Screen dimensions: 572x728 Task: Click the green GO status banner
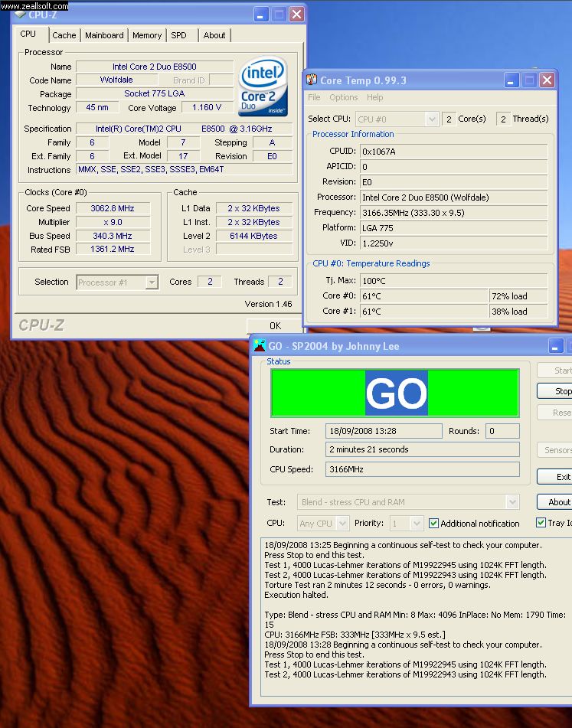click(x=394, y=393)
